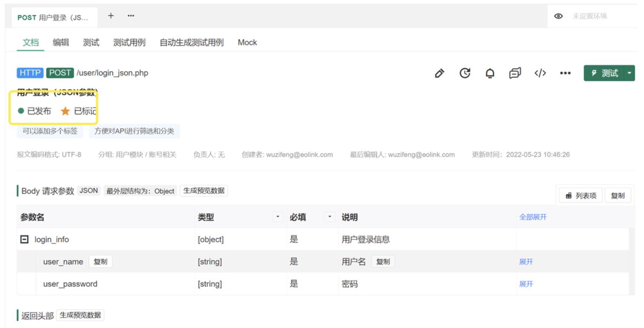Click the pencil edit icon
This screenshot has height=328, width=644.
pyautogui.click(x=439, y=73)
